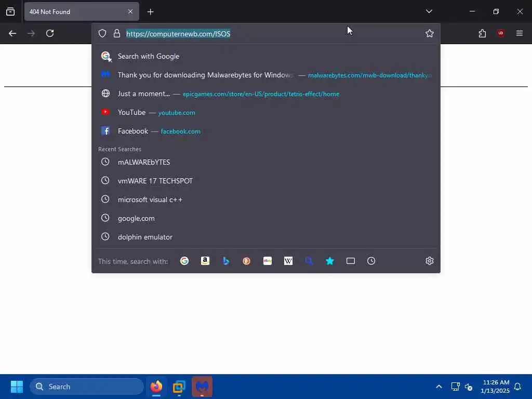This screenshot has width=532, height=399.
Task: View site security padlock info
Action: click(117, 33)
